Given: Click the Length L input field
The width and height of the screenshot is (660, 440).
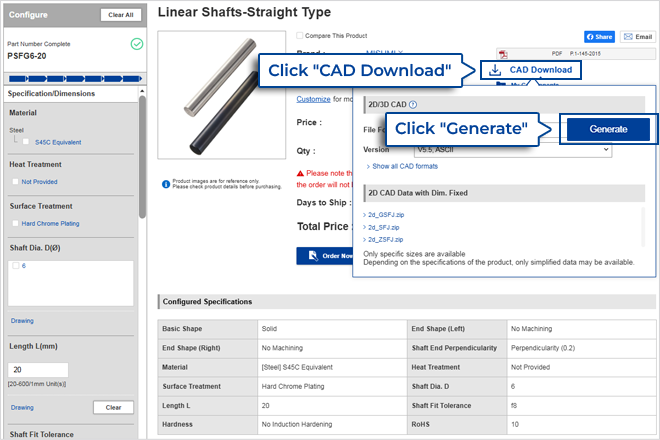Looking at the screenshot, I should click(x=39, y=370).
